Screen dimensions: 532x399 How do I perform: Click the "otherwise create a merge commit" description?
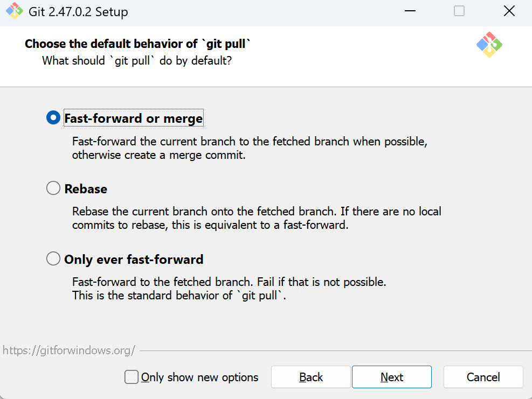[159, 155]
